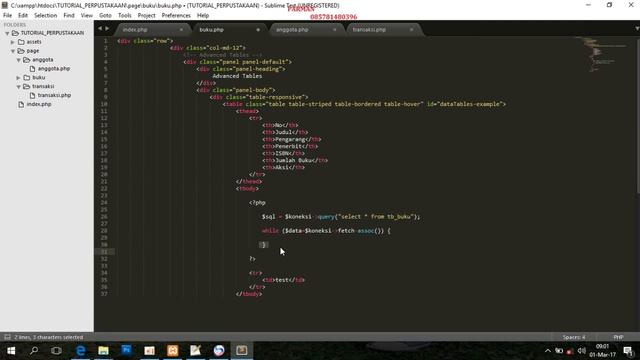Open the Project menu
Viewport: 640px width, 360px height.
pos(147,16)
